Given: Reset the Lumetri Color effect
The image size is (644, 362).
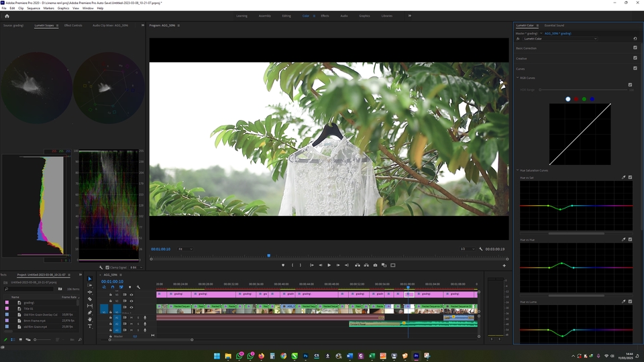Looking at the screenshot, I should tap(635, 39).
